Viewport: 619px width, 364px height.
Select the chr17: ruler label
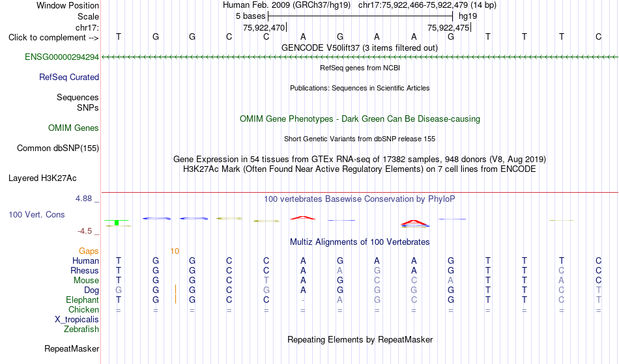click(x=87, y=27)
